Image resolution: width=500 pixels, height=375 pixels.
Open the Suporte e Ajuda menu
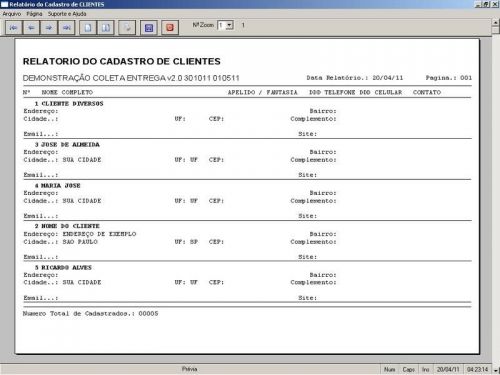[x=67, y=14]
